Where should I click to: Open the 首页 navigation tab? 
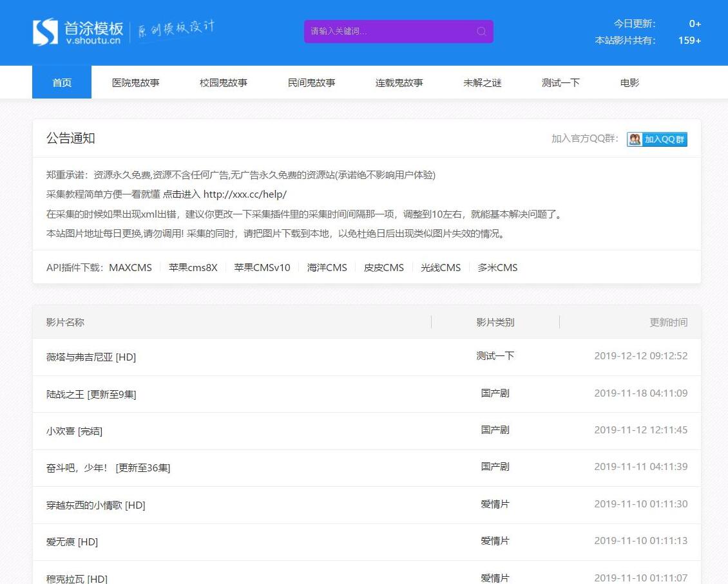(x=62, y=82)
